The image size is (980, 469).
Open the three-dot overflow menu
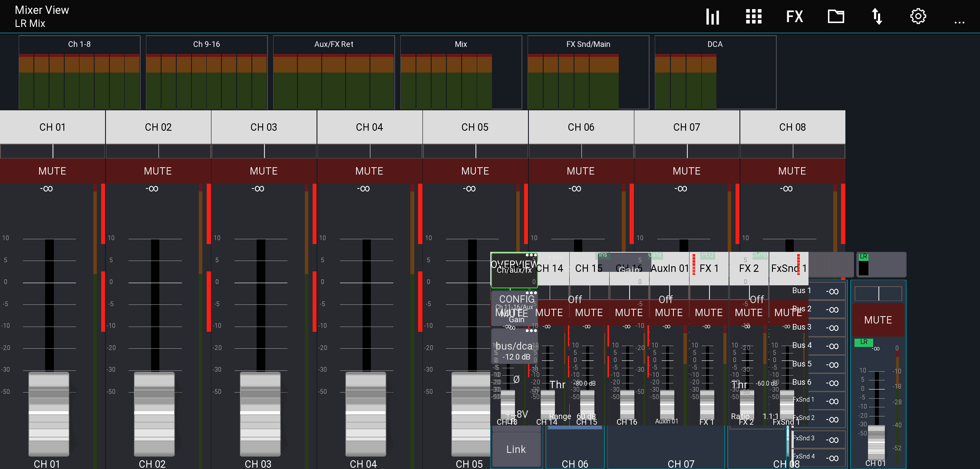(959, 22)
